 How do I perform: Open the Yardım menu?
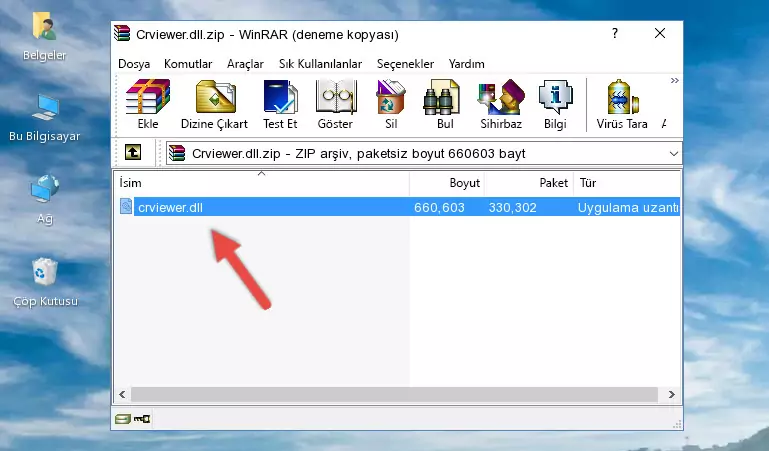pyautogui.click(x=466, y=64)
